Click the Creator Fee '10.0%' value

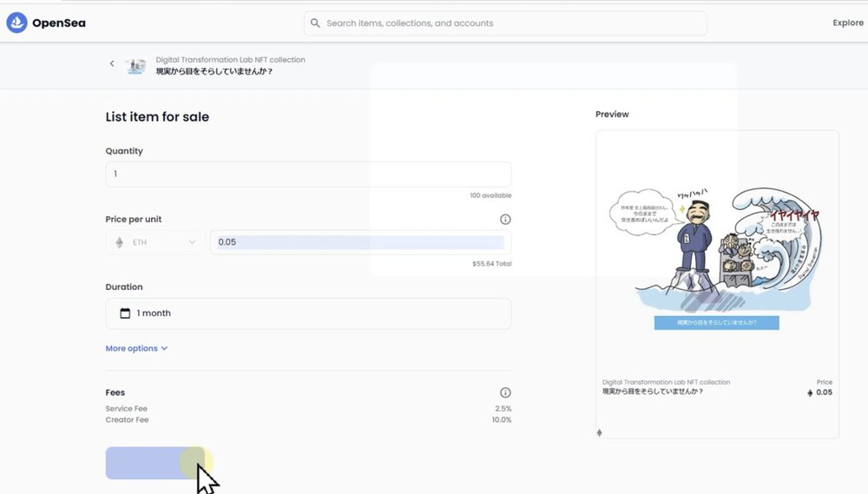pyautogui.click(x=502, y=420)
